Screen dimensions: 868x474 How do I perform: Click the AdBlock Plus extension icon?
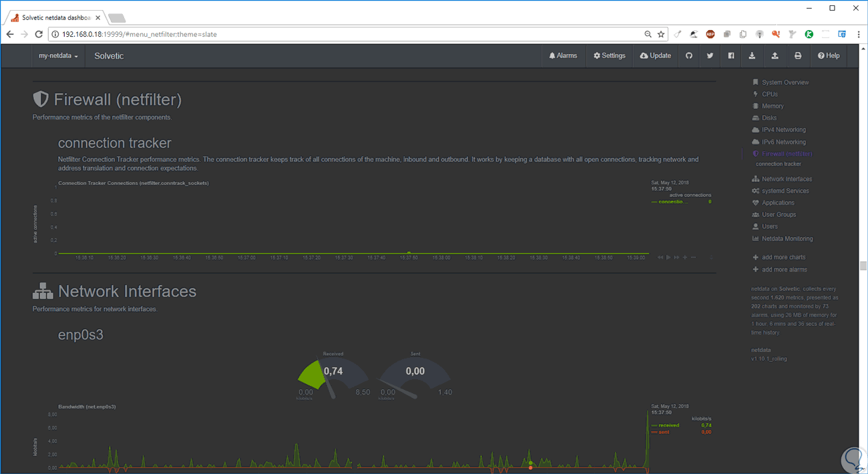click(710, 34)
